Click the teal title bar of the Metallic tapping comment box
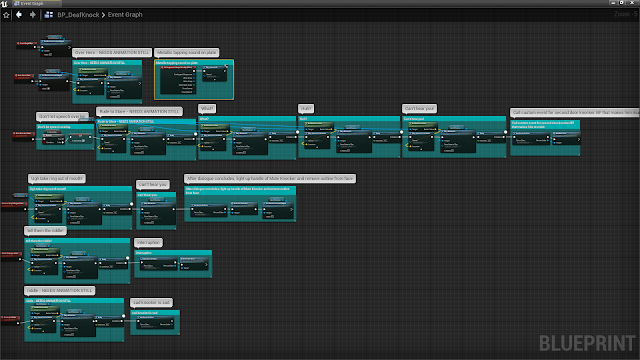This screenshot has height=360, width=640. click(193, 63)
